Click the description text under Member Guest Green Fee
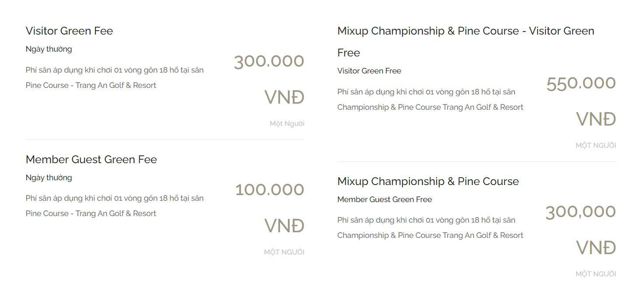 click(x=115, y=206)
